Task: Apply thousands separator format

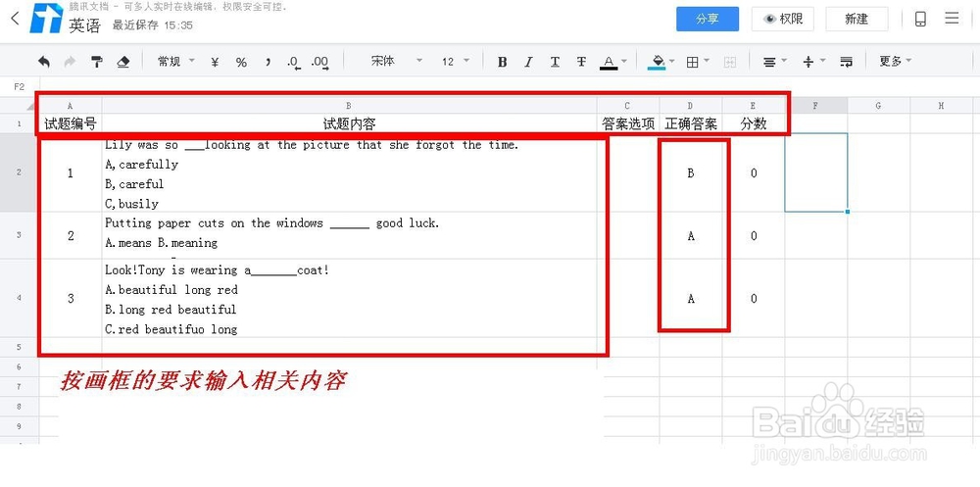Action: click(269, 62)
